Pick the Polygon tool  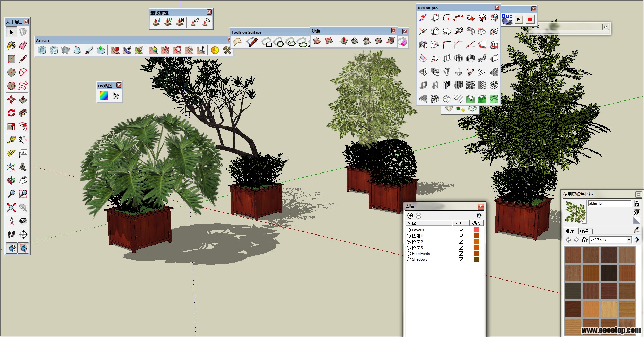(x=11, y=86)
